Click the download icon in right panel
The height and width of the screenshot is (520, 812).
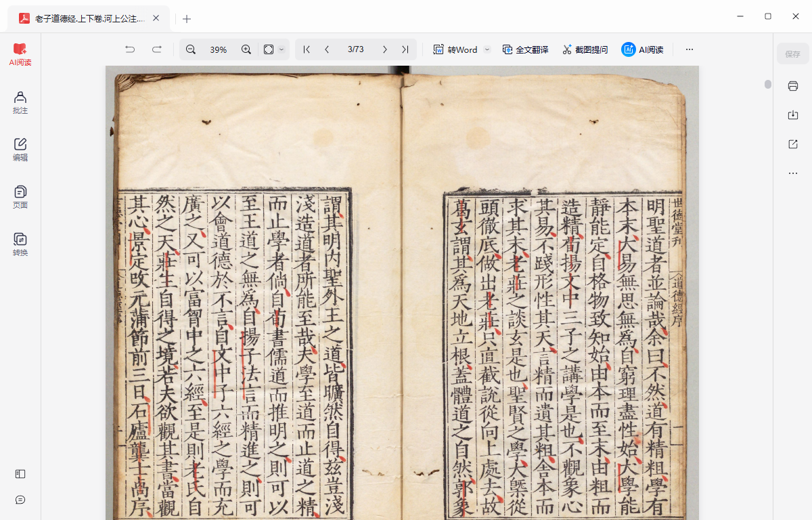[793, 115]
